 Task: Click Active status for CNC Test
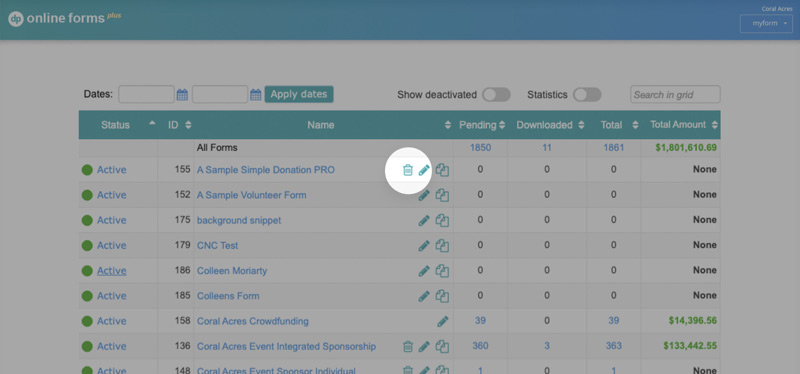[112, 245]
